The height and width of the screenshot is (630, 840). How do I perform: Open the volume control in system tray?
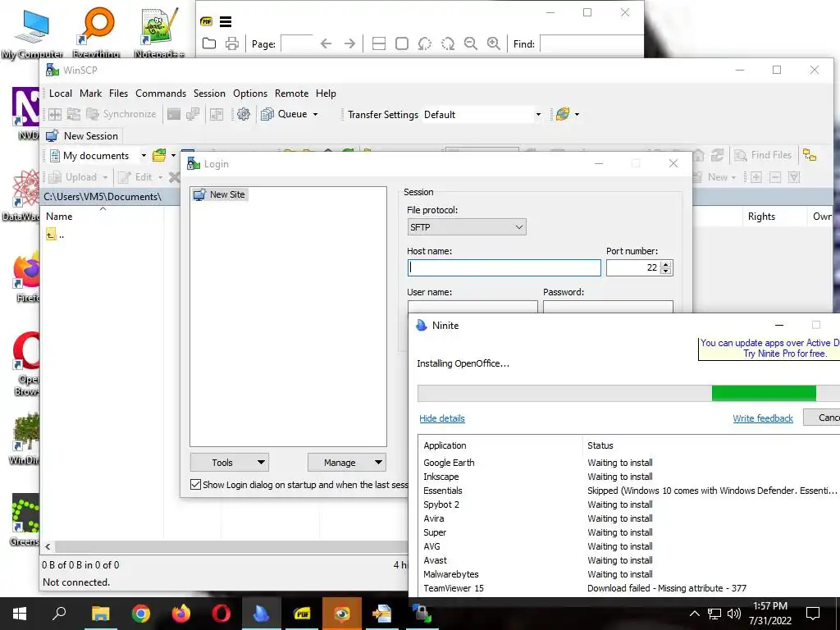[x=734, y=614]
